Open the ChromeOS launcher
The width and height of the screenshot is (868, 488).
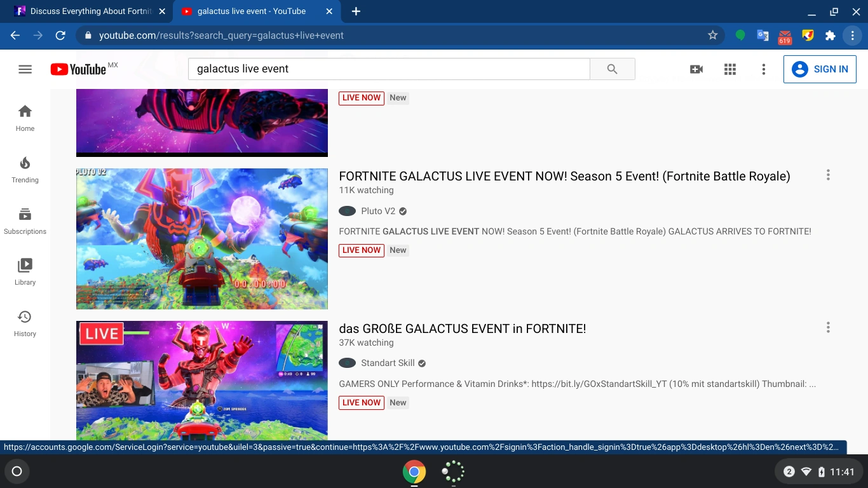tap(17, 471)
